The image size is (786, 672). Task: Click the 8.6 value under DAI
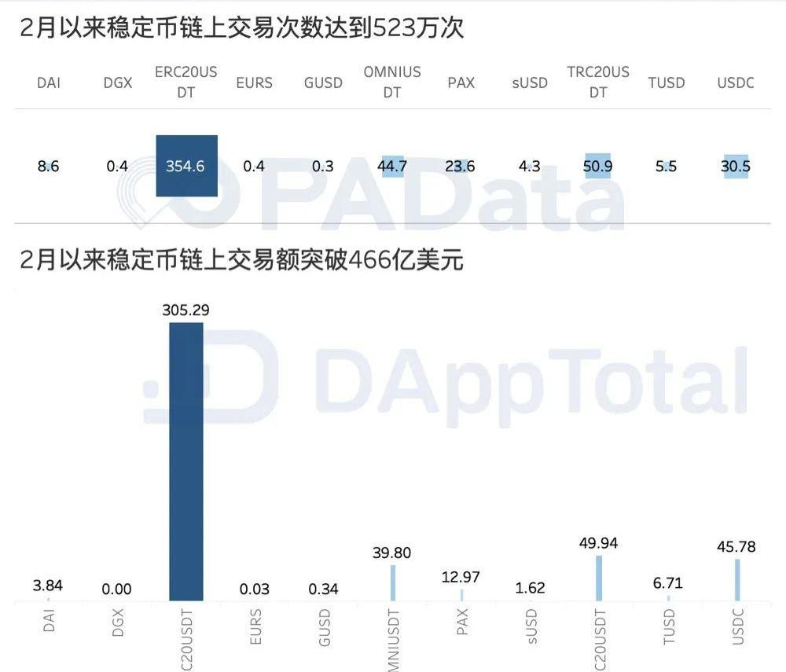pyautogui.click(x=49, y=166)
